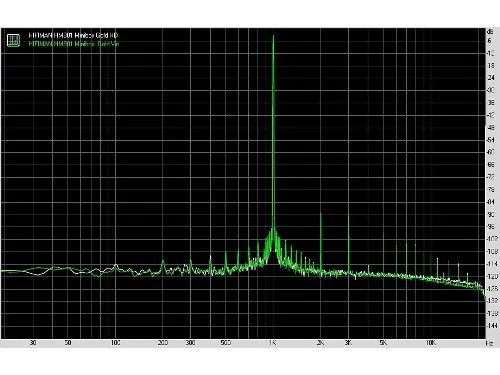Click the -132 dB scale label
The width and height of the screenshot is (500, 375).
492,301
